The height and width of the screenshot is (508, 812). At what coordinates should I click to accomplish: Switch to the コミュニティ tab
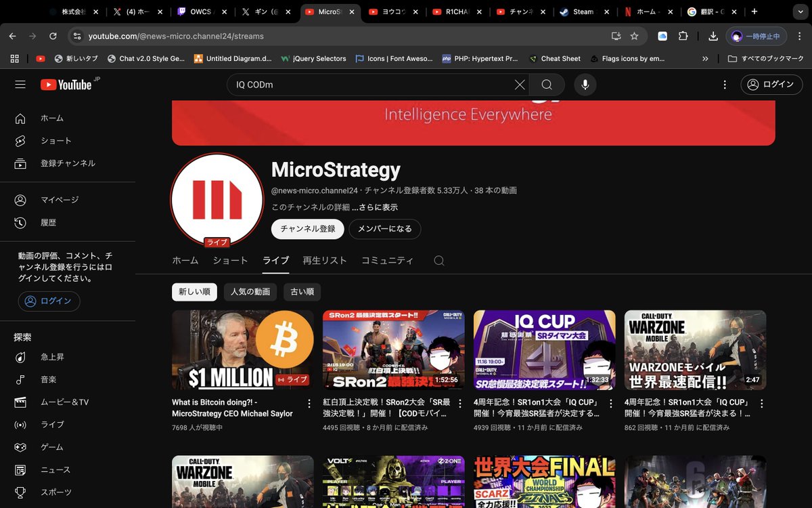[x=387, y=261]
